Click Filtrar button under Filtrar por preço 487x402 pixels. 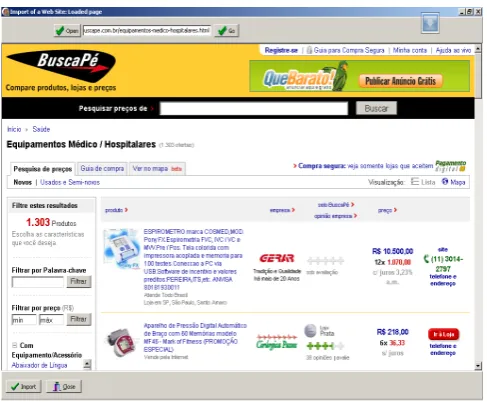79,319
